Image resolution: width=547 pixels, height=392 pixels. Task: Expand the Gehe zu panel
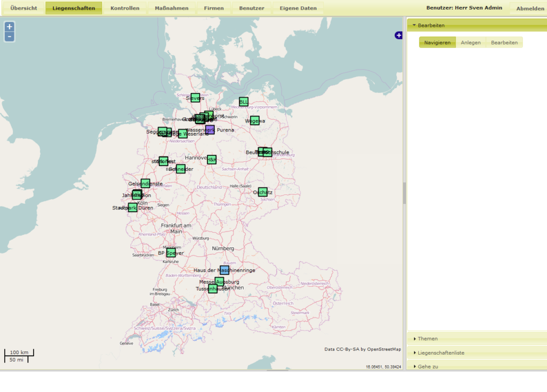point(427,366)
